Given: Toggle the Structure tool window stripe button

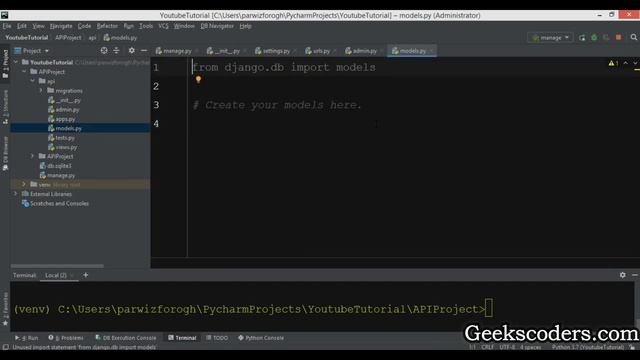Looking at the screenshot, I should (5, 107).
